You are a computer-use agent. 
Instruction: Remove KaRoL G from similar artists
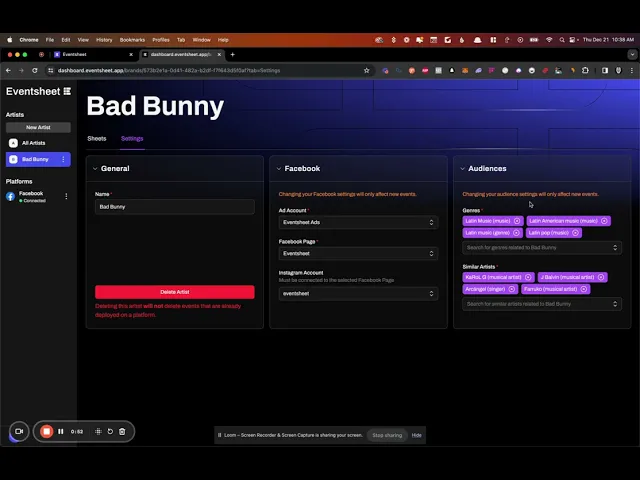point(528,277)
